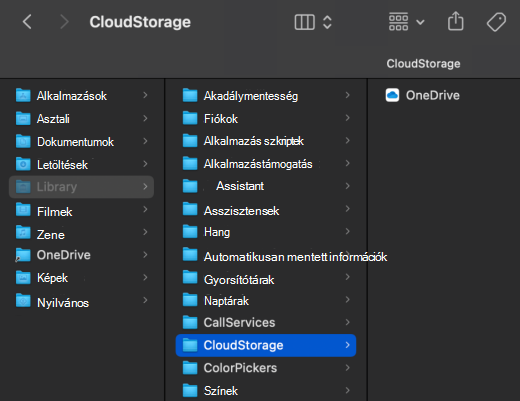This screenshot has height=401, width=520.
Task: Click the highlighted CloudStorage folder name
Action: tap(243, 345)
